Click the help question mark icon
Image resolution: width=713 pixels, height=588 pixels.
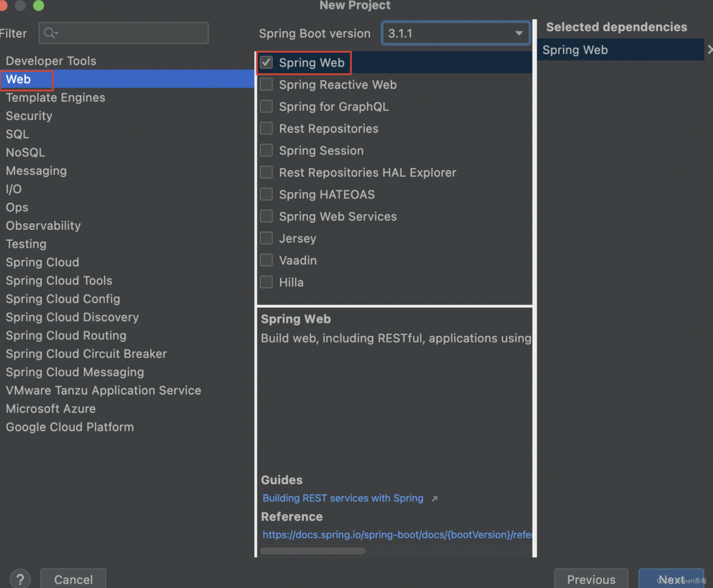[x=20, y=579]
